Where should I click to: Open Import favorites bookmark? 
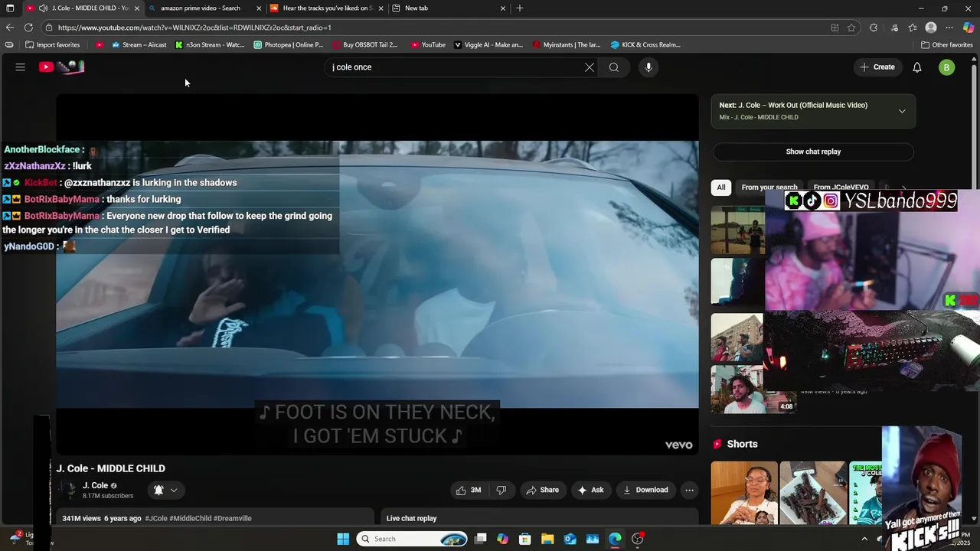point(53,44)
